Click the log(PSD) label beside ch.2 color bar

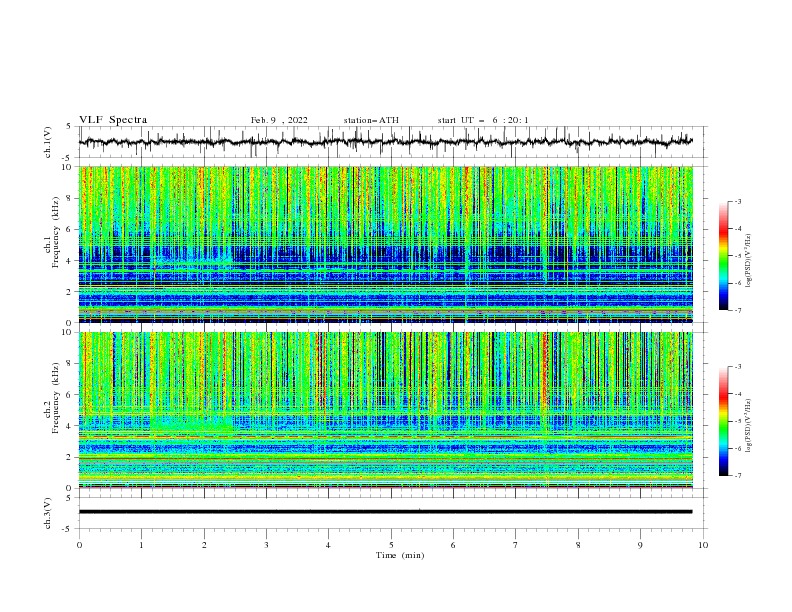(749, 425)
